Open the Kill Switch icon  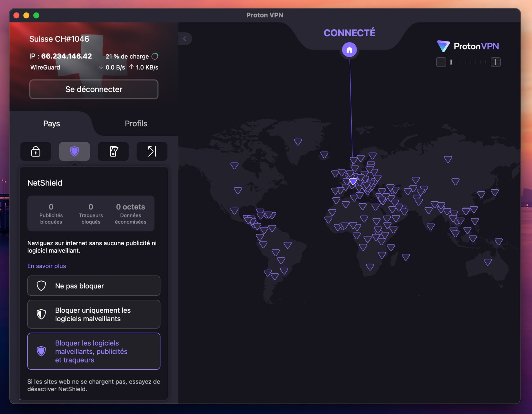113,151
